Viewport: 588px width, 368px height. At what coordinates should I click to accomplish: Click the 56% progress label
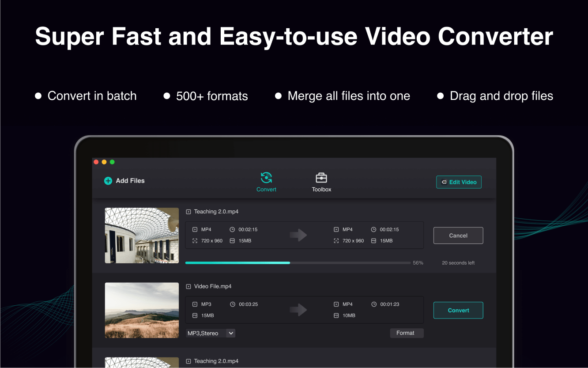(x=418, y=263)
